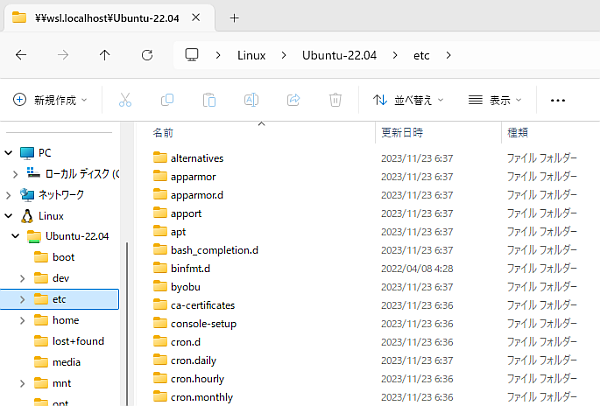Open the 表示 view dropdown
The image size is (600, 406).
click(x=495, y=100)
